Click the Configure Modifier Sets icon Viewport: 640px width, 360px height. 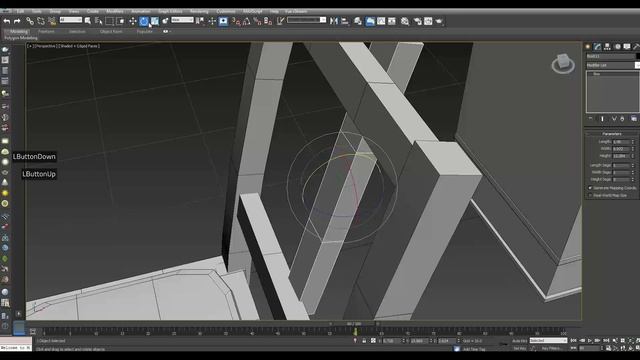[634, 119]
